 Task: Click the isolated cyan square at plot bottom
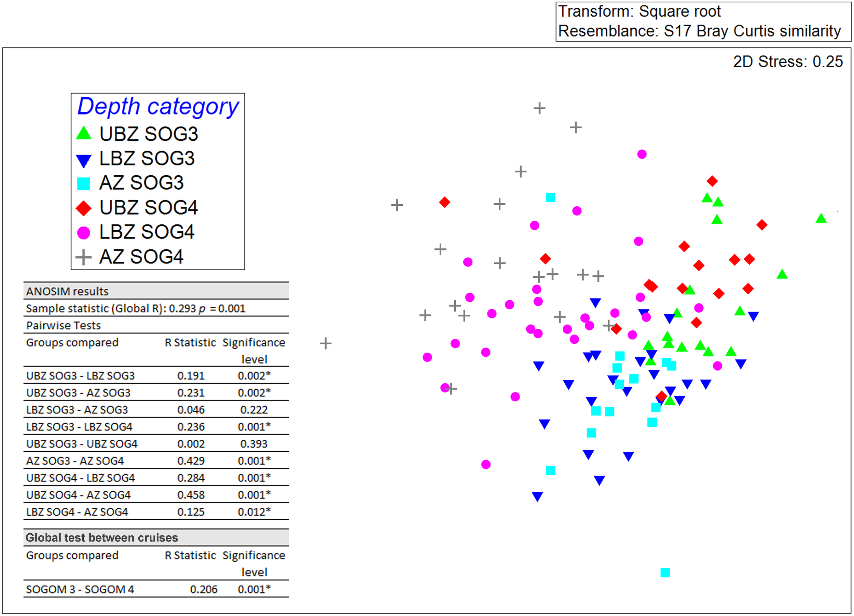click(x=665, y=573)
